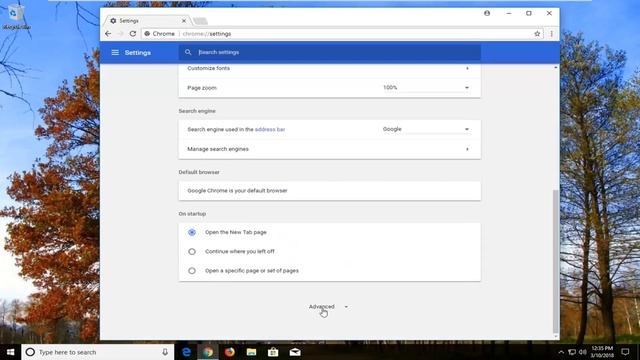Open the Page zoom dropdown
The image size is (640, 360).
[x=426, y=88]
